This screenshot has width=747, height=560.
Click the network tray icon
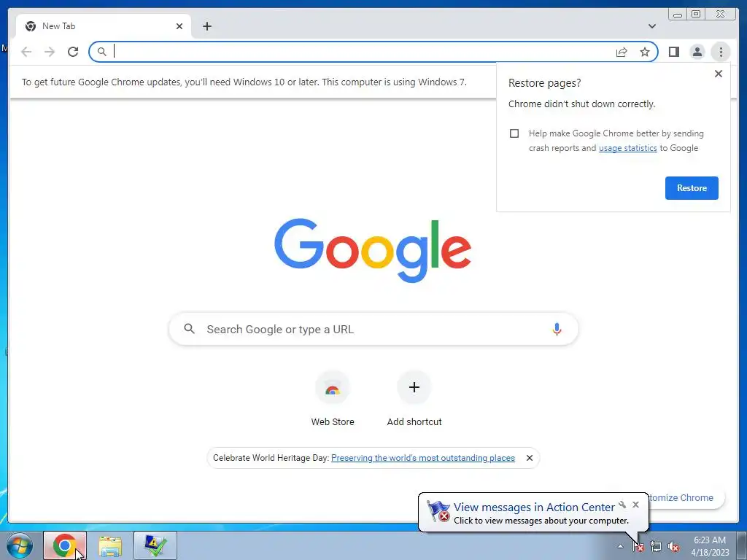656,547
